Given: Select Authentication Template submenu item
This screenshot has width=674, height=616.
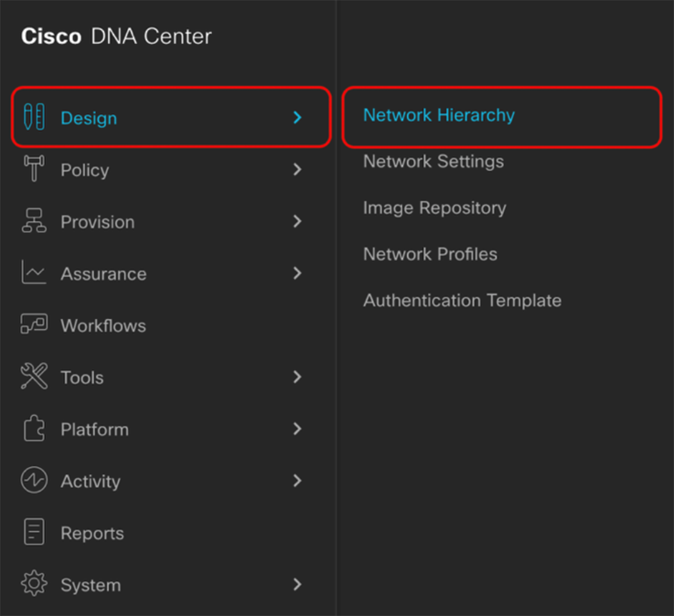Looking at the screenshot, I should pyautogui.click(x=463, y=301).
